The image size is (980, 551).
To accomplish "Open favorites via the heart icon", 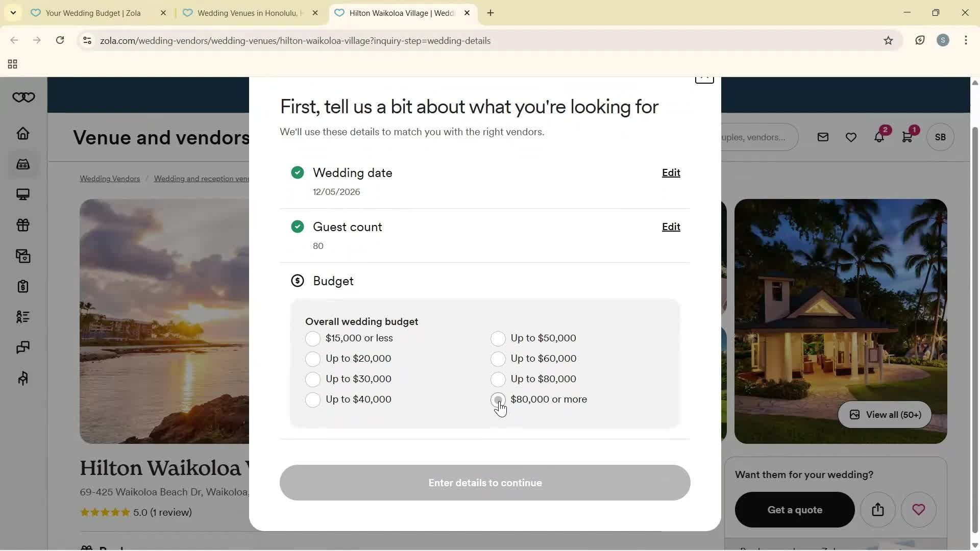I will pos(851,137).
